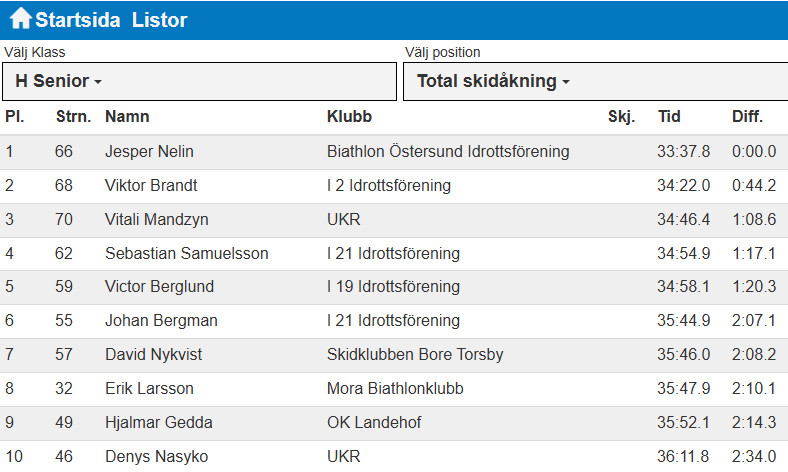The height and width of the screenshot is (472, 788).
Task: Open Viktor Brandt's entry
Action: pyautogui.click(x=151, y=186)
